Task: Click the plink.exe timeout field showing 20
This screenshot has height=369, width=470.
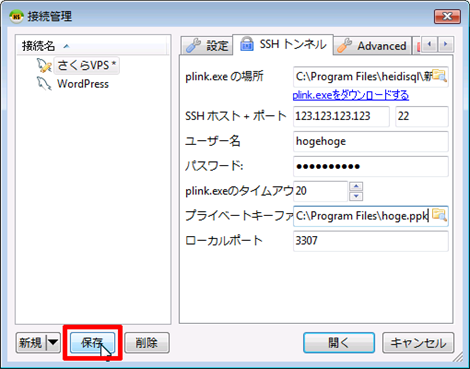Action: [x=321, y=191]
